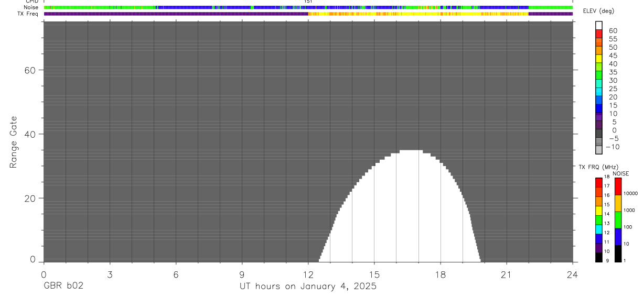This screenshot has width=644, height=297.
Task: Click the '1000' label on NOISE colorbar
Action: 629,210
